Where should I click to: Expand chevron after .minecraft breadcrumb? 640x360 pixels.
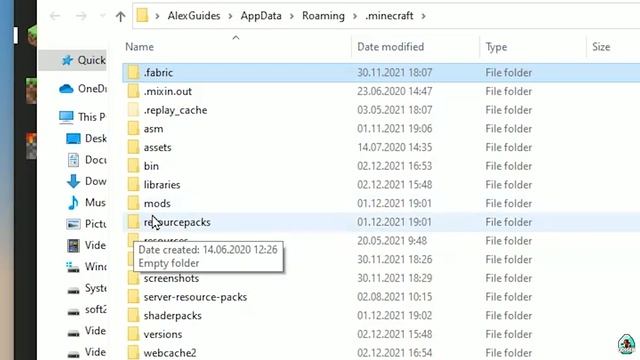tap(423, 16)
